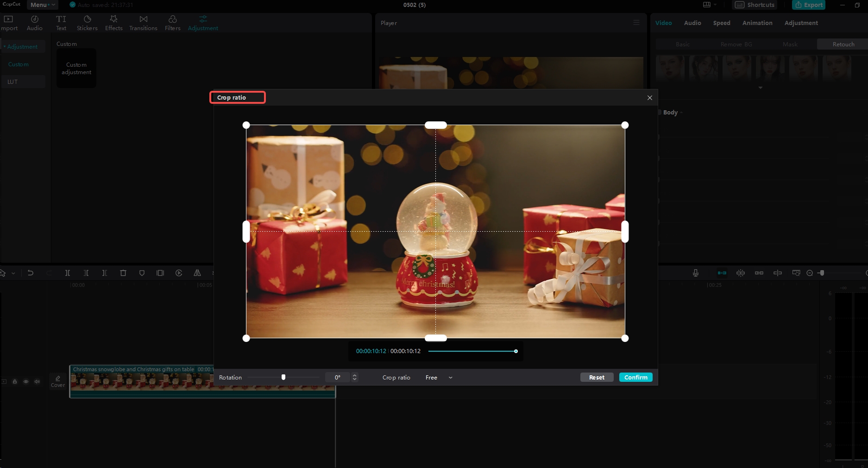
Task: Increase the rotation angle with the stepper
Action: tap(355, 375)
